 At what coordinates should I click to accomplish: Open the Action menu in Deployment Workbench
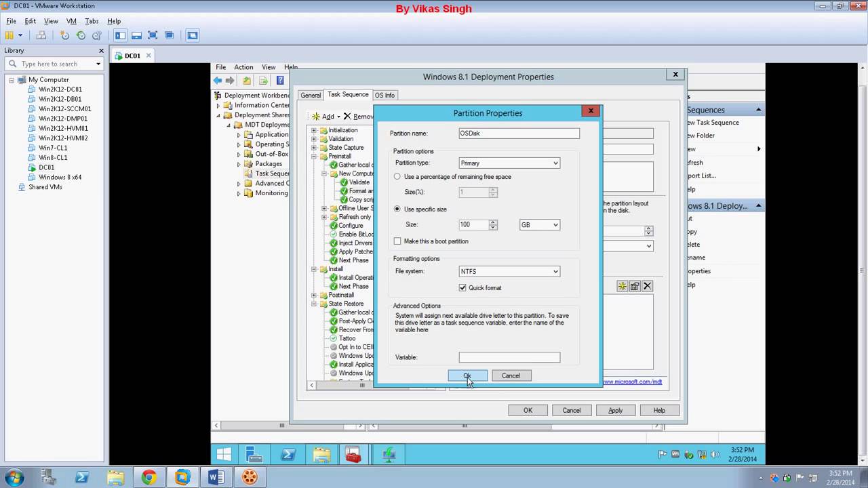[243, 67]
